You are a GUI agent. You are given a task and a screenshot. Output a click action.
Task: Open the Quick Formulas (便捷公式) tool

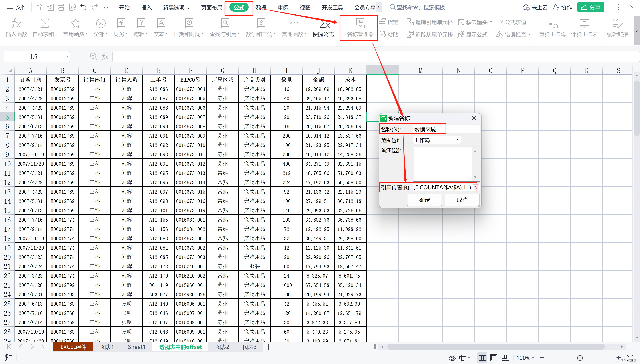pyautogui.click(x=325, y=28)
